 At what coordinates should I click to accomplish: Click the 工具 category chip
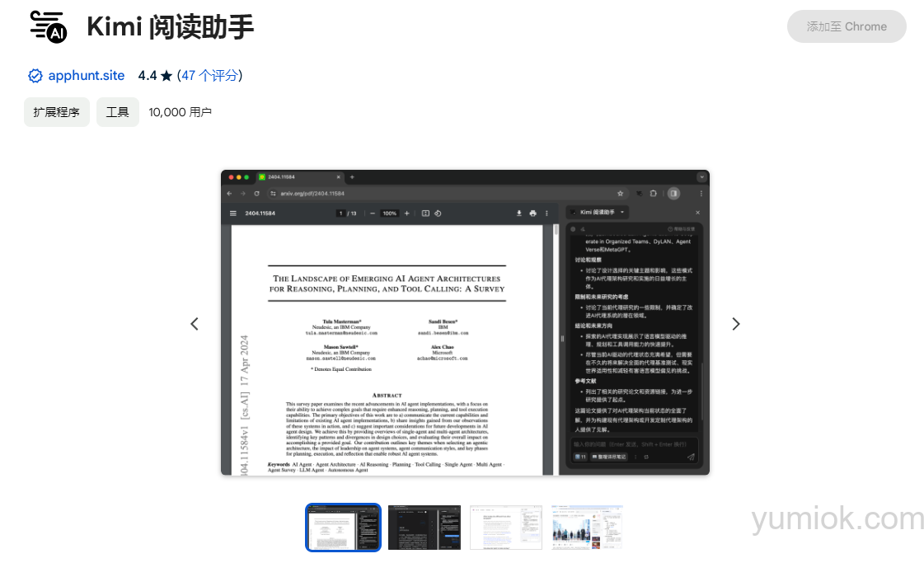pos(117,112)
